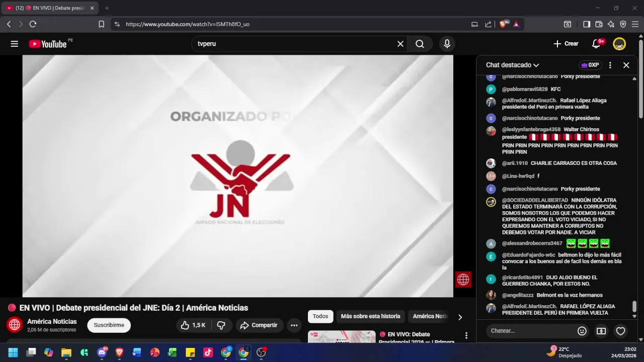The image size is (644, 362).
Task: Open TikTok from taskbar
Action: [x=208, y=352]
